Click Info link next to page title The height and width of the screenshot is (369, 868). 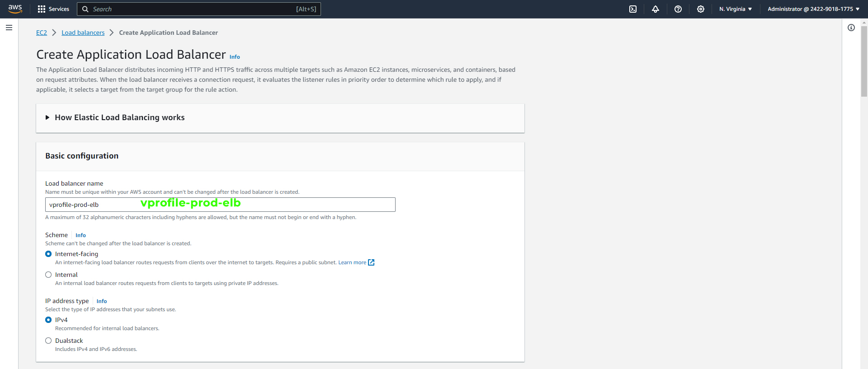click(235, 57)
